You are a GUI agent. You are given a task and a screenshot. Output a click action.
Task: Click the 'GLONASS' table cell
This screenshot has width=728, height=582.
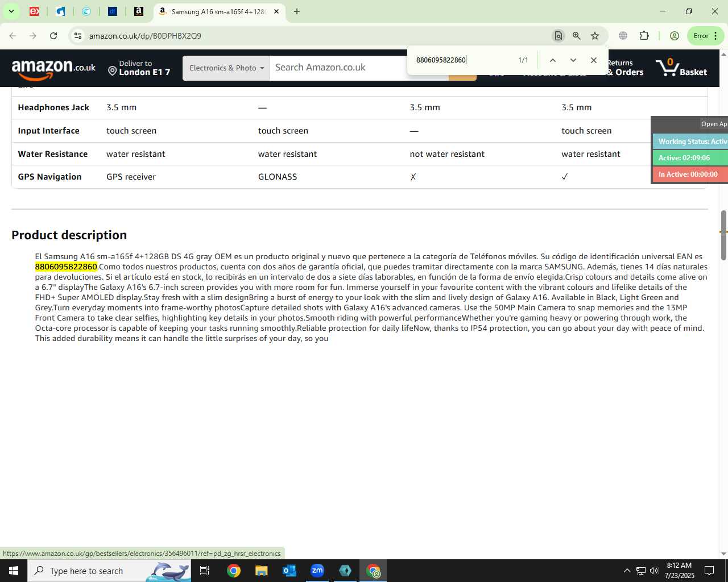[278, 177]
